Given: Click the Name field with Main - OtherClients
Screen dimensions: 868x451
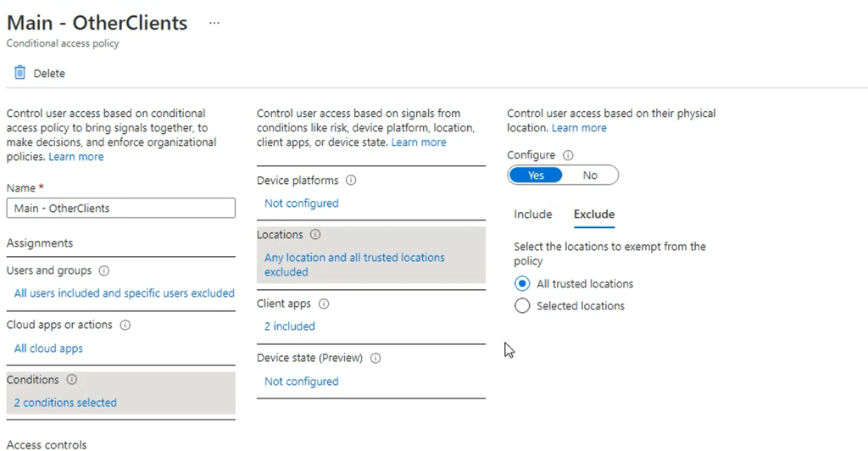Looking at the screenshot, I should tap(120, 209).
